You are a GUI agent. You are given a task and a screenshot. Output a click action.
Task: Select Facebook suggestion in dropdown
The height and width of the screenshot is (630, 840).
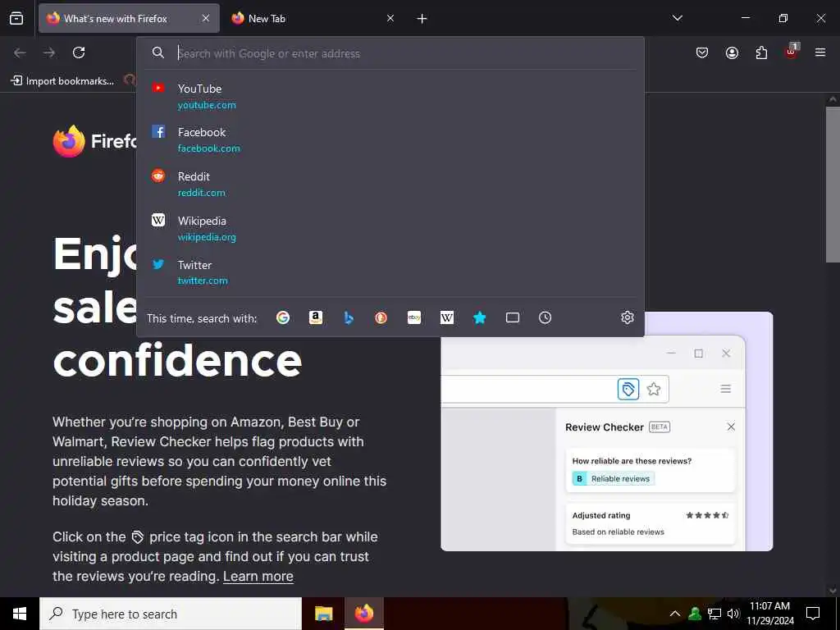click(x=390, y=139)
